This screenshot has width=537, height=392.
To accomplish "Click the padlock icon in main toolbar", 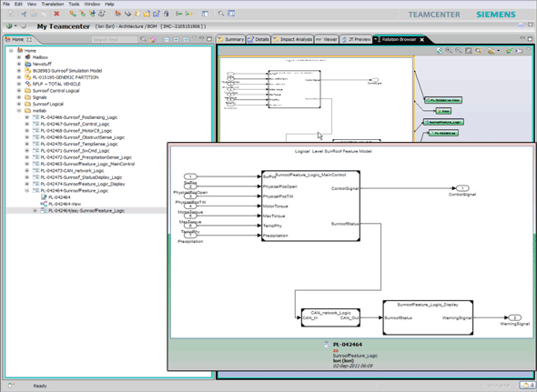I will tap(166, 14).
